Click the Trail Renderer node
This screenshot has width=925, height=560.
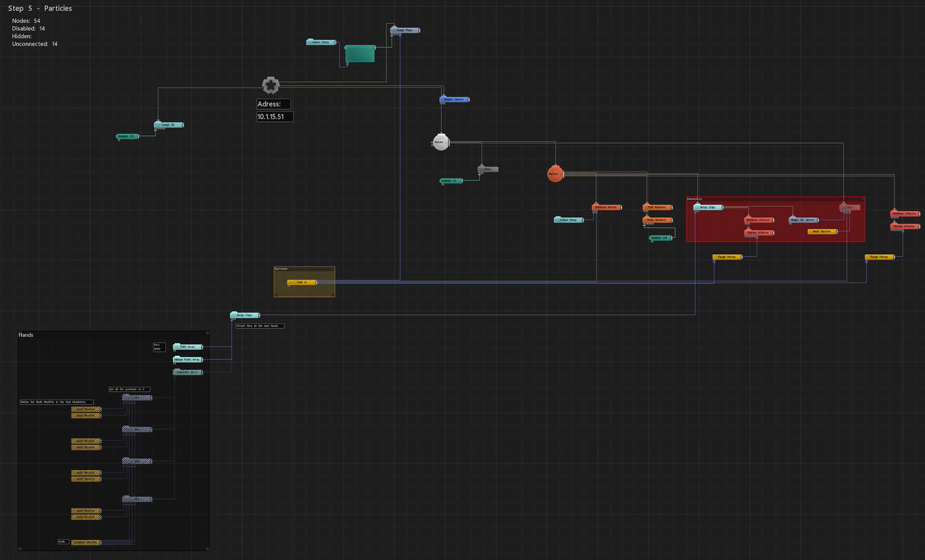(x=657, y=208)
